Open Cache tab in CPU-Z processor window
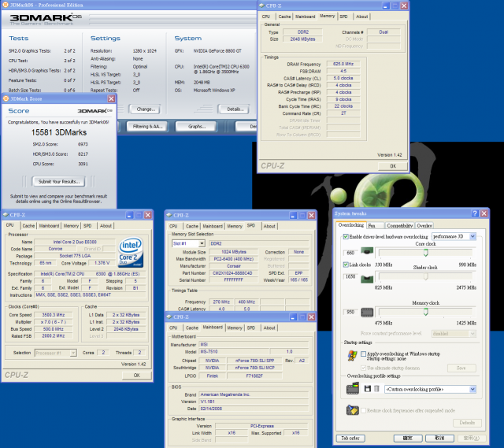The width and height of the screenshot is (504, 448). pos(28,226)
